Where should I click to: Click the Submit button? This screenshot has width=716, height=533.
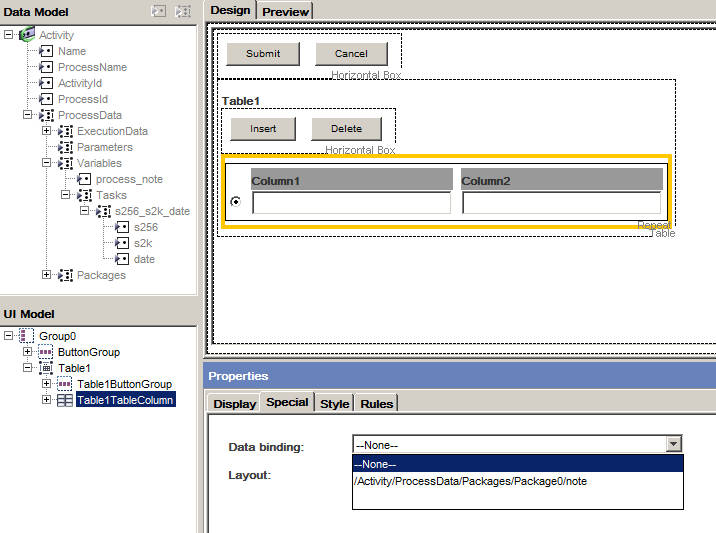263,54
